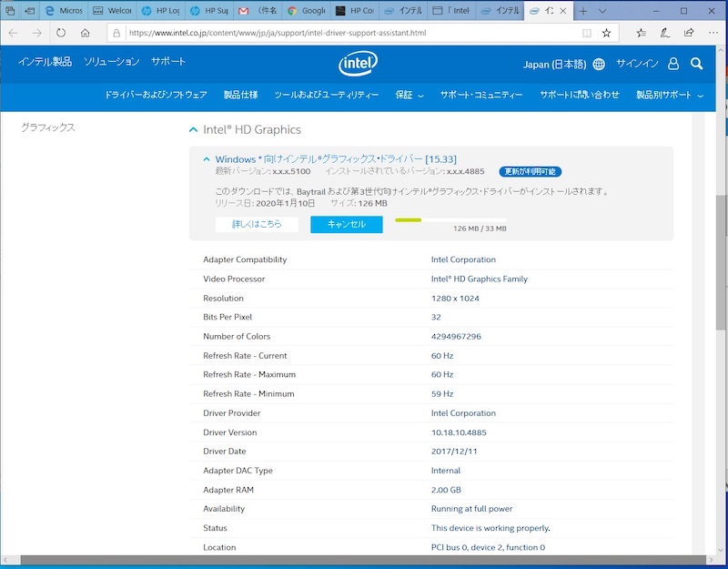The image size is (728, 569).
Task: Open ドライバーおよびソフトウェア link
Action: click(156, 95)
